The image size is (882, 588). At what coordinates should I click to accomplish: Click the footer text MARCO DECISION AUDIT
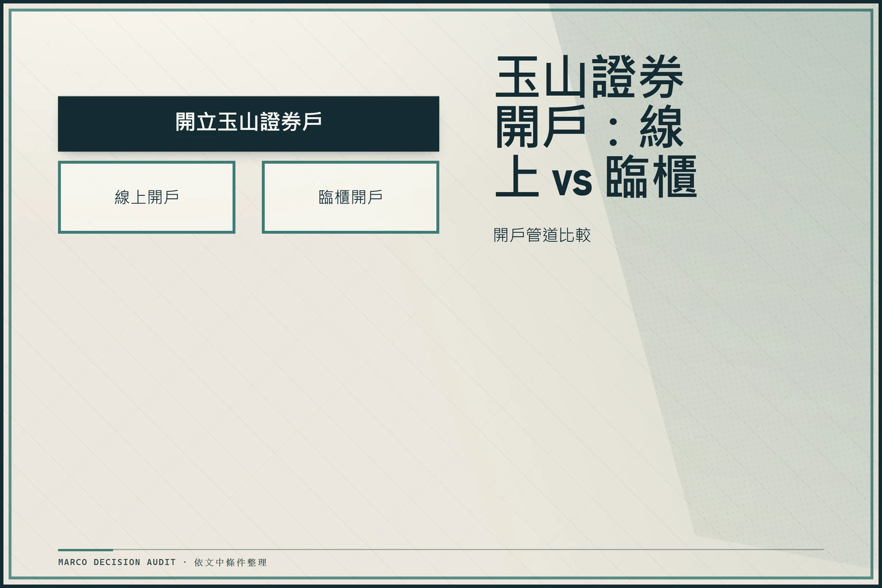click(x=117, y=562)
